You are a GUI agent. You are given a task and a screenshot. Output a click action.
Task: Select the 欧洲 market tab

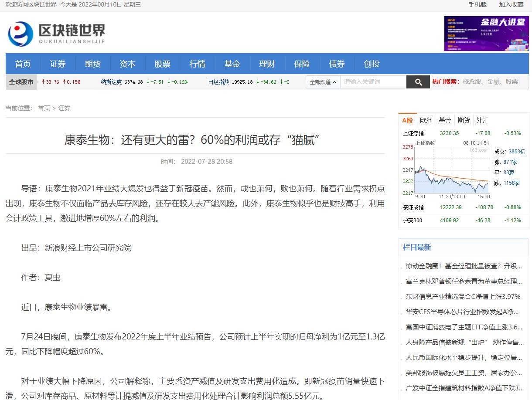(x=426, y=120)
